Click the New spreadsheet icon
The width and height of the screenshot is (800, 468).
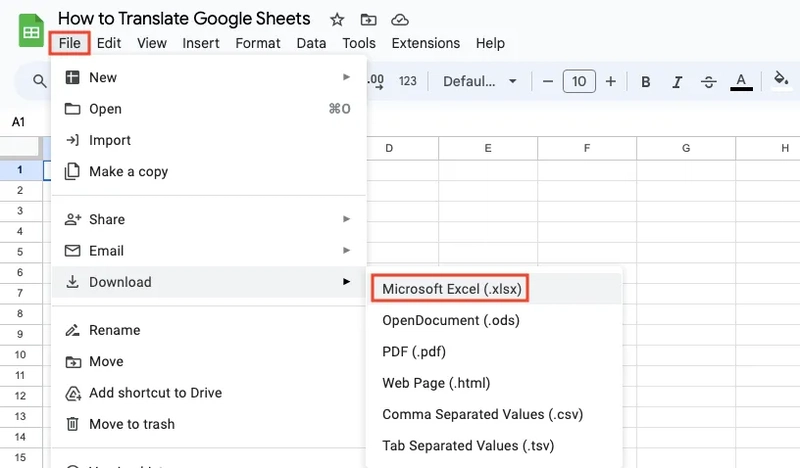click(x=72, y=77)
